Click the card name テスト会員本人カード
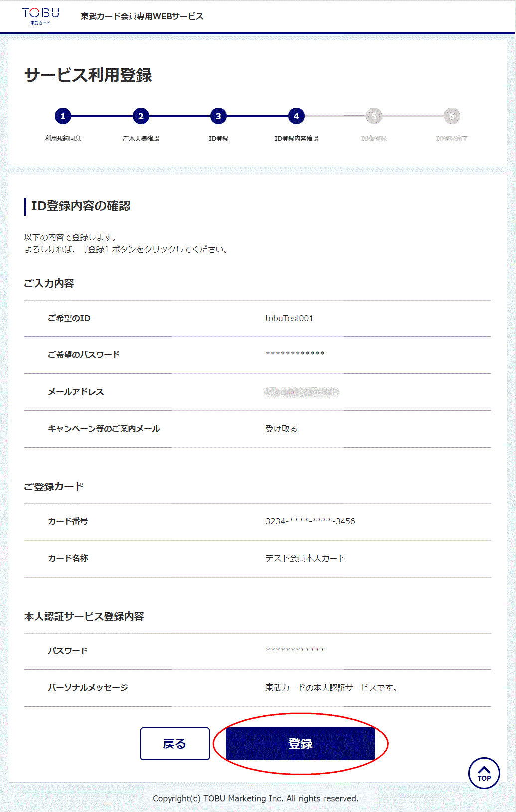 305,558
